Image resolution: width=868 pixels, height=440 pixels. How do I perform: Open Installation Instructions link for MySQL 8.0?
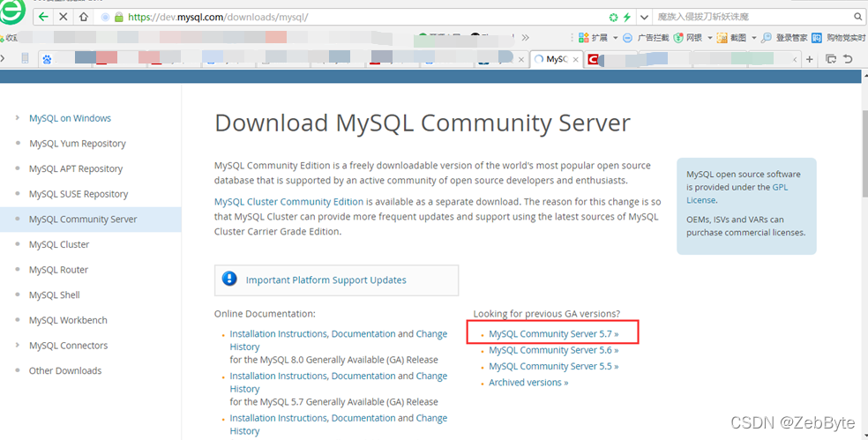[x=279, y=333]
